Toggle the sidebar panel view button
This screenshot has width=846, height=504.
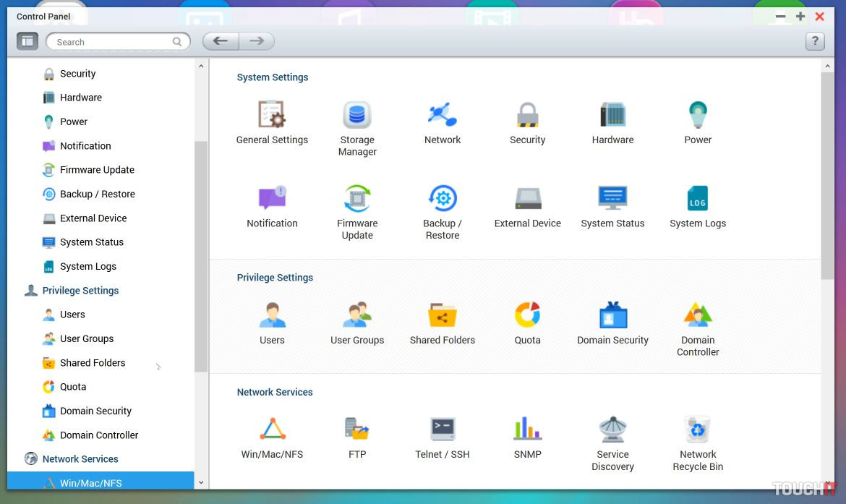pos(27,41)
